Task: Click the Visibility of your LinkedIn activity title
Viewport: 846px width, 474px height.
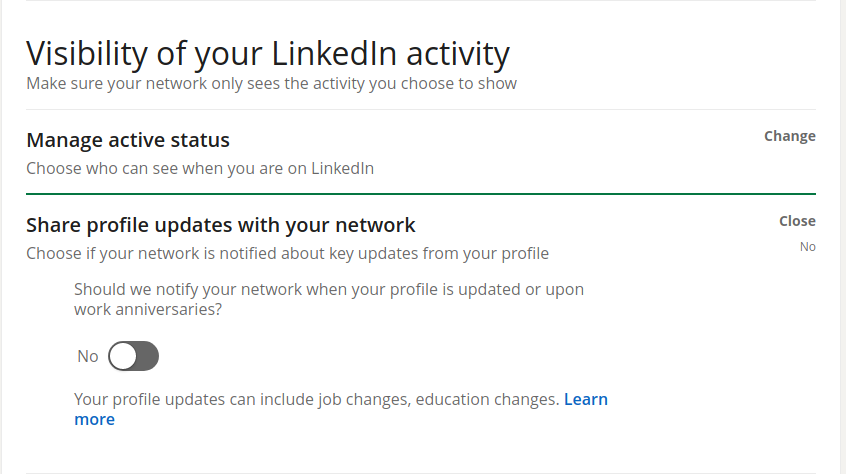Action: (x=267, y=53)
